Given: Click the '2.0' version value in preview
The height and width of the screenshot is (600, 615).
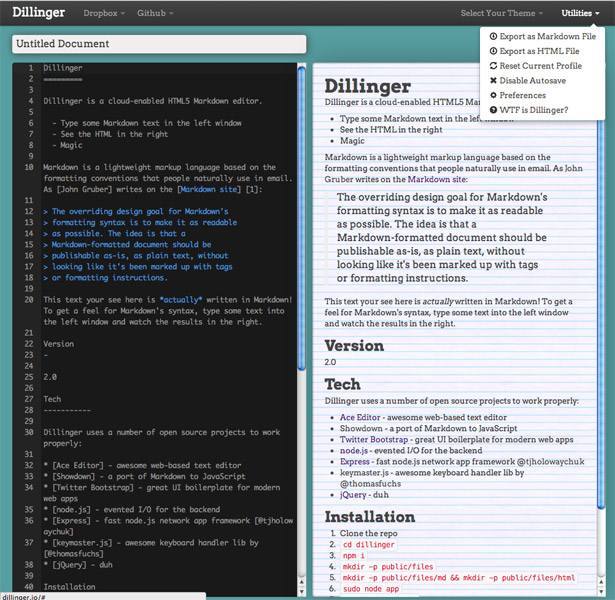Looking at the screenshot, I should [330, 362].
